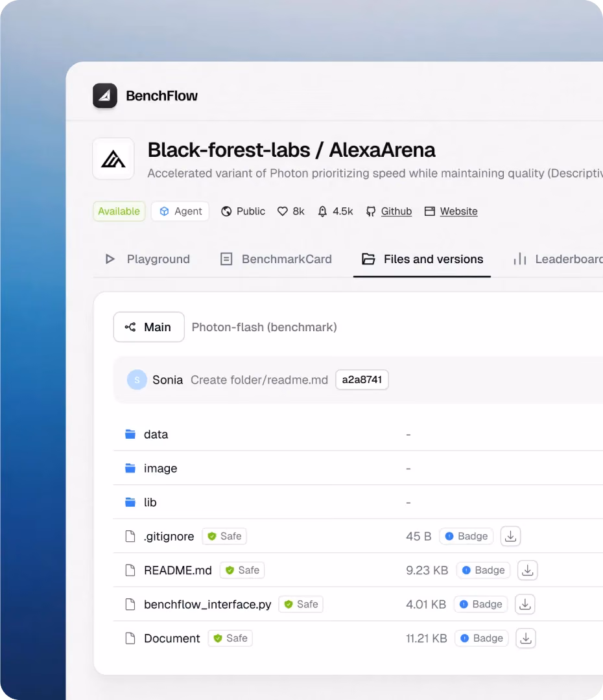Click the Github octocat icon
Image resolution: width=603 pixels, height=700 pixels.
coord(371,211)
